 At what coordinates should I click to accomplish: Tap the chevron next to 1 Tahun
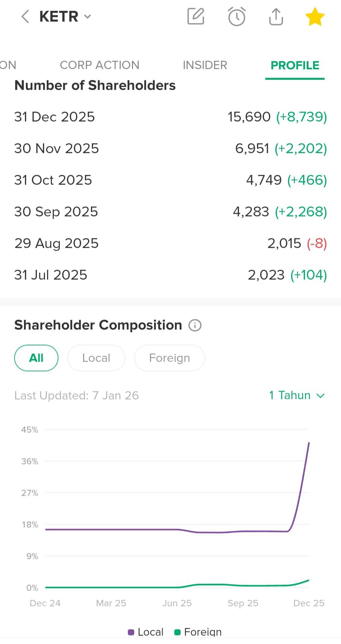click(320, 396)
